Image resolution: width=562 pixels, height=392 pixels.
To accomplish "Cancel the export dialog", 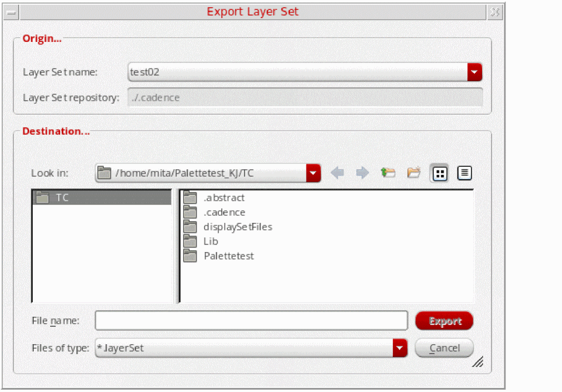I will [445, 348].
